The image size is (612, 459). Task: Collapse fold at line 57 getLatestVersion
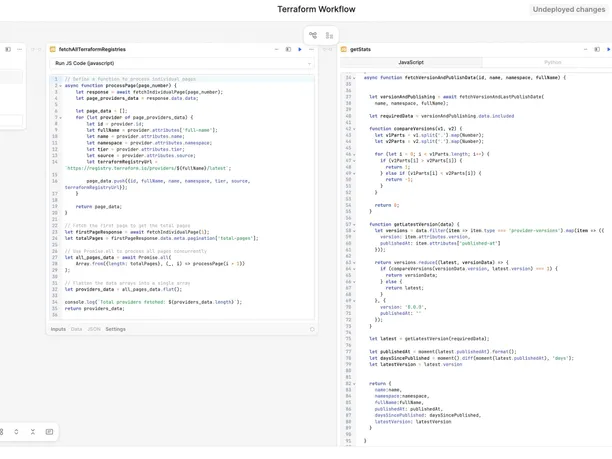[355, 224]
